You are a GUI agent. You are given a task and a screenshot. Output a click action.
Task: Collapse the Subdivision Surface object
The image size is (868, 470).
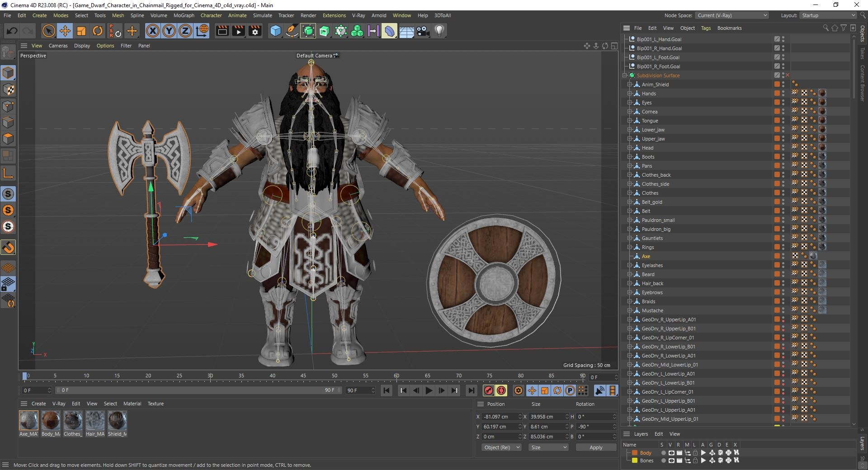click(624, 75)
